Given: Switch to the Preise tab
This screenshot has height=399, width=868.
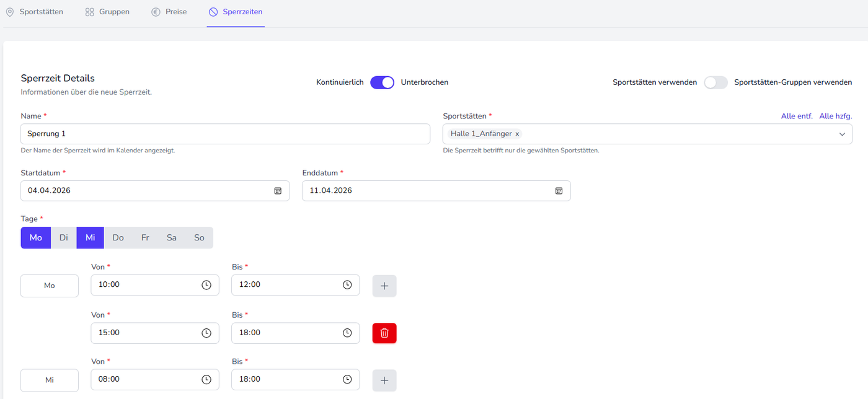Looking at the screenshot, I should point(169,12).
